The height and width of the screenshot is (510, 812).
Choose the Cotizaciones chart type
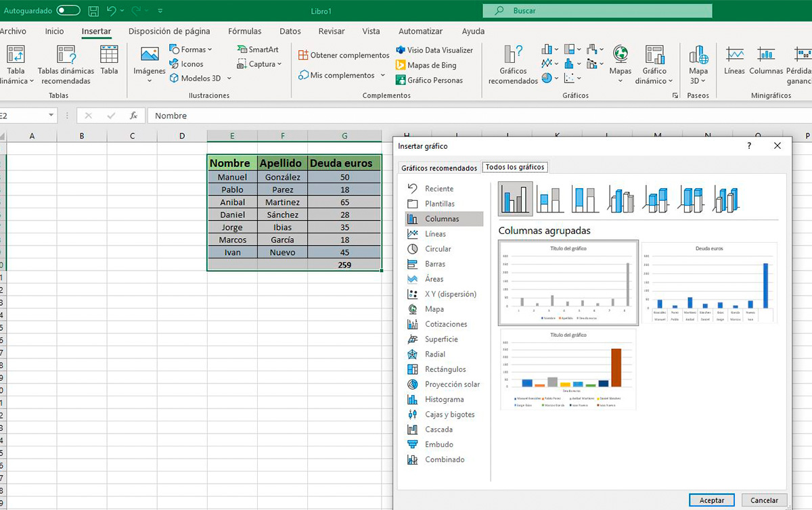444,324
